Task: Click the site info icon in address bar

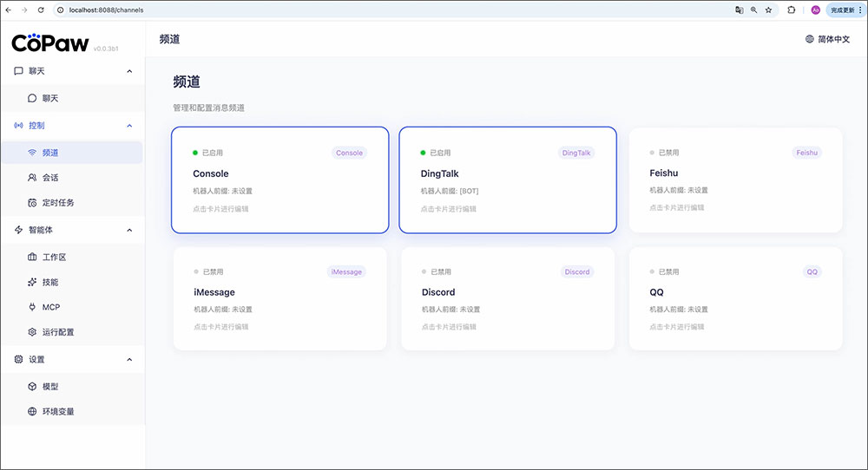Action: (x=61, y=10)
